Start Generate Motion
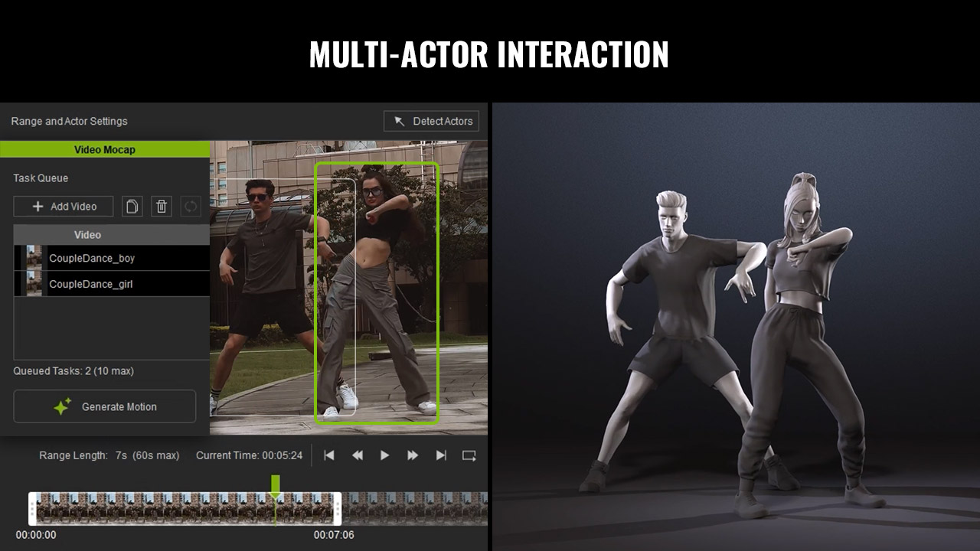The image size is (980, 551). pyautogui.click(x=105, y=406)
